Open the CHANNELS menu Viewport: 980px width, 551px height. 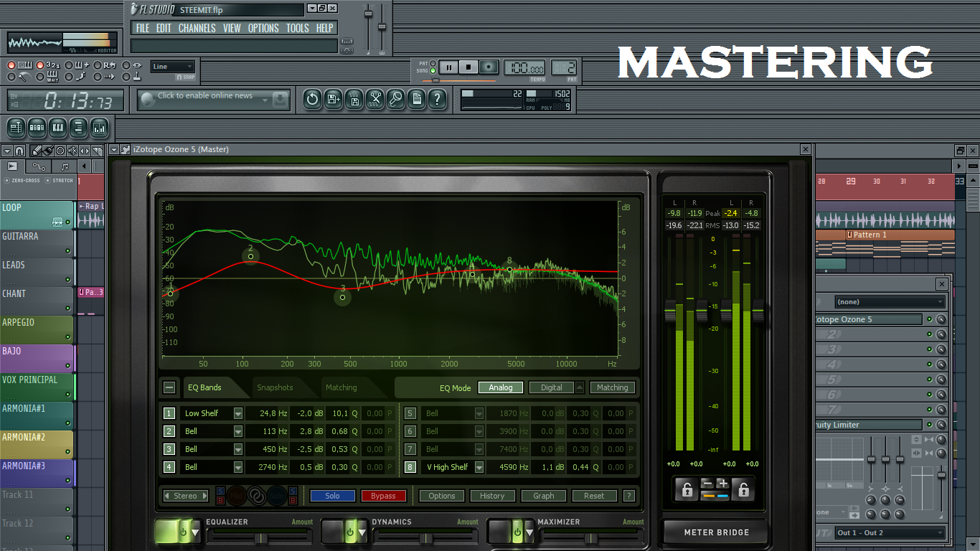197,28
